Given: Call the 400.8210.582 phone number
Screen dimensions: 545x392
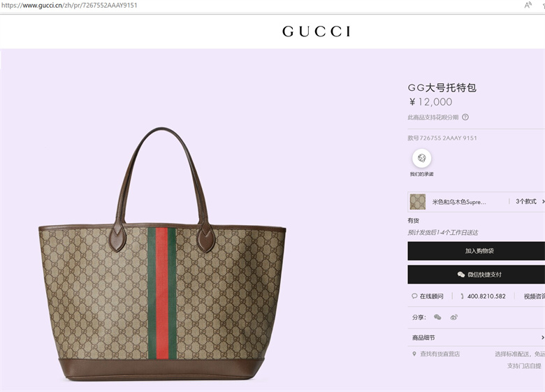Looking at the screenshot, I should click(483, 296).
